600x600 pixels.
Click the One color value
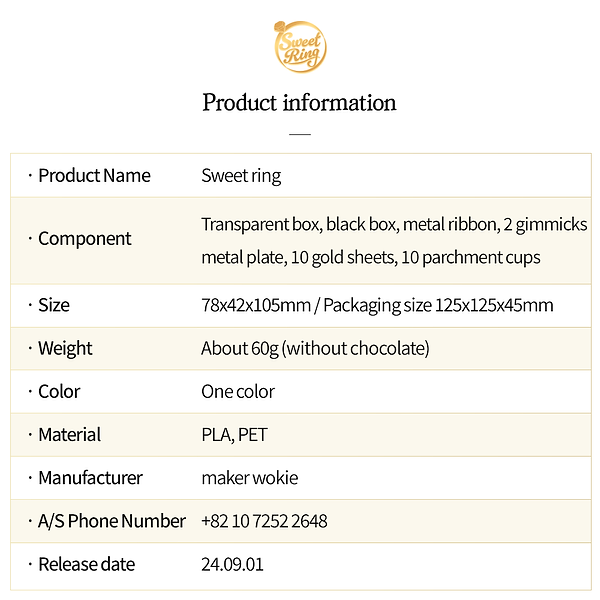tap(238, 391)
